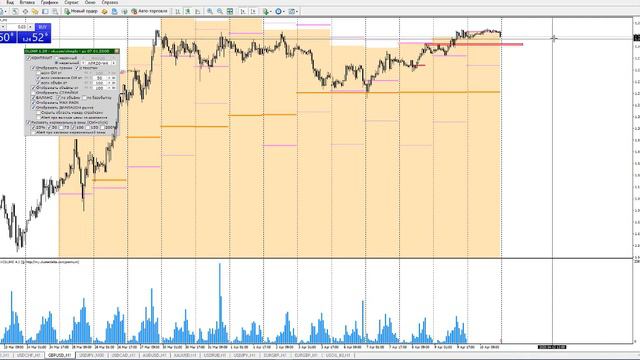Open the Справка menu
The height and width of the screenshot is (360, 640).
(110, 2)
